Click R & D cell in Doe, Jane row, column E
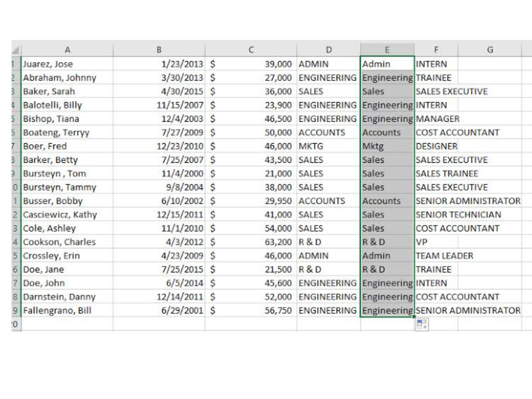This screenshot has width=532, height=399. coord(387,269)
